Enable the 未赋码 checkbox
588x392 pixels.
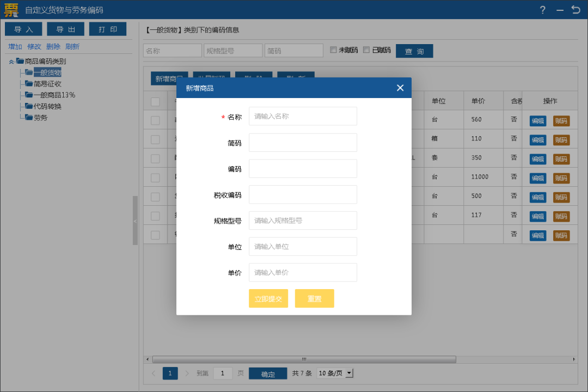point(333,50)
